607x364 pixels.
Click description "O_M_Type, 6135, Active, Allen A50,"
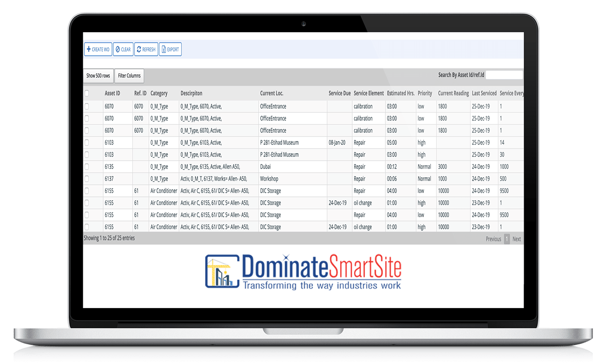point(210,167)
